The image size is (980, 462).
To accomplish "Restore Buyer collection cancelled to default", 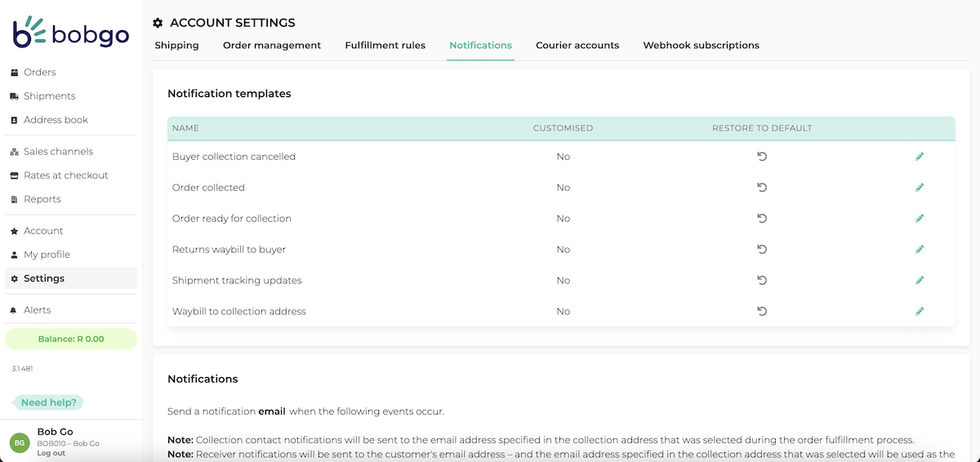I will pyautogui.click(x=762, y=156).
